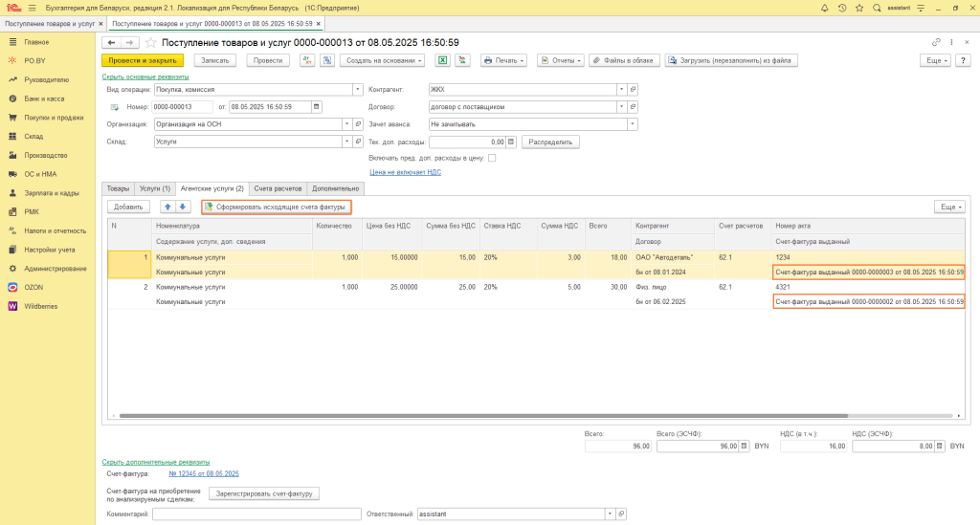Switch to Услуги (1) tab

pos(154,188)
